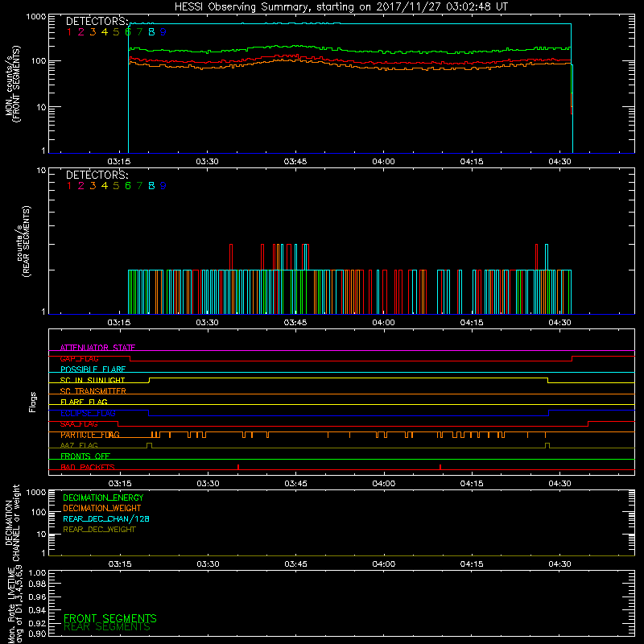The image size is (644, 644).
Task: Select the FRONTS_OFF flag label
Action: (85, 456)
